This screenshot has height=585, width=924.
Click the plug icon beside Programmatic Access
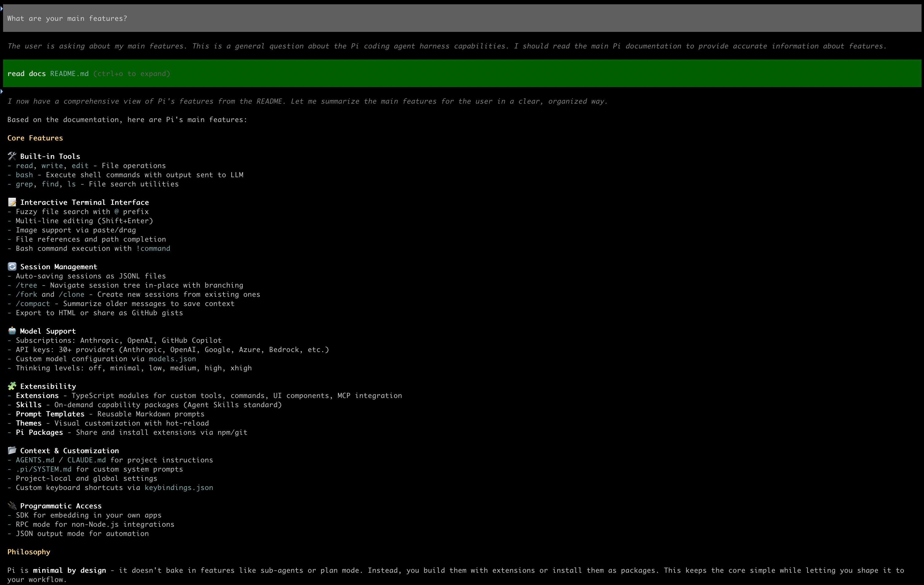[12, 506]
